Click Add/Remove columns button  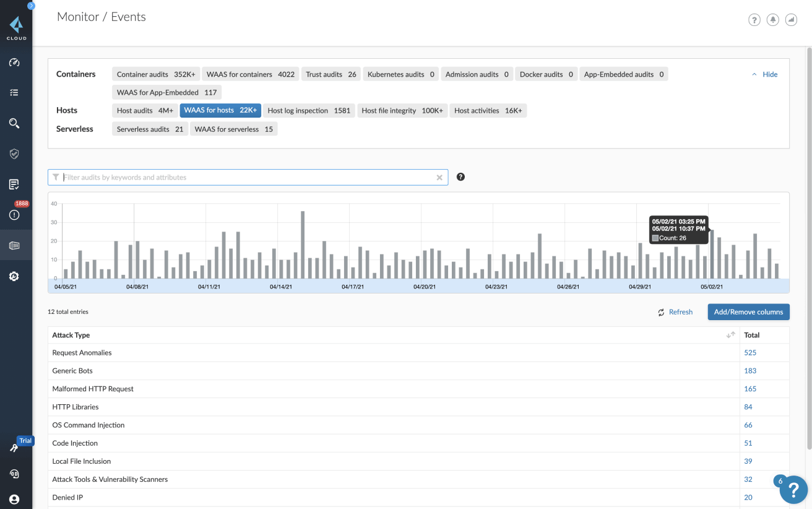pos(748,312)
